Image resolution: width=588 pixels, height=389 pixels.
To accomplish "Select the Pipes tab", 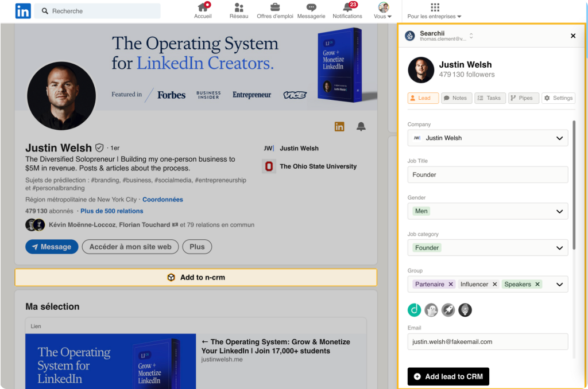I will (x=524, y=98).
